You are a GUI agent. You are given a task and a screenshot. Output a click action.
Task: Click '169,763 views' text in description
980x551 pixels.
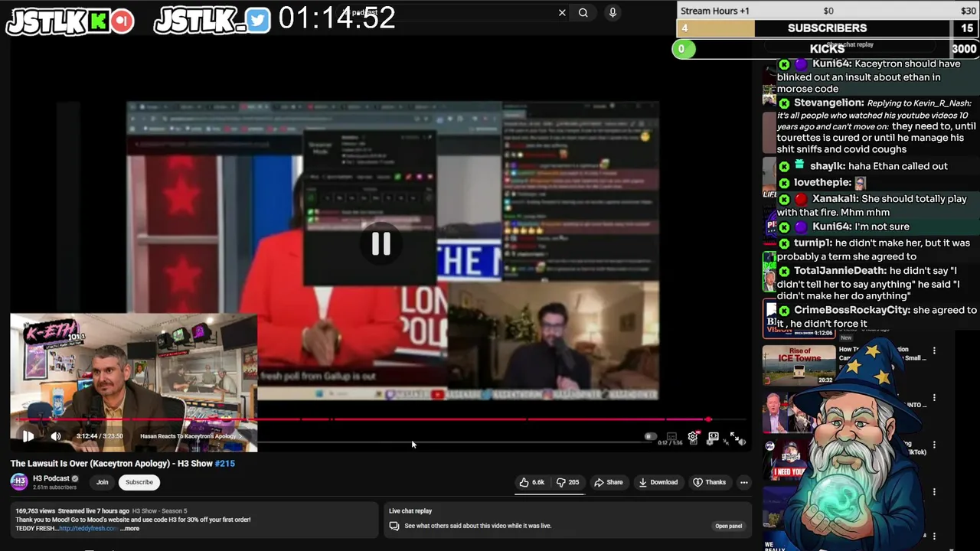click(37, 510)
